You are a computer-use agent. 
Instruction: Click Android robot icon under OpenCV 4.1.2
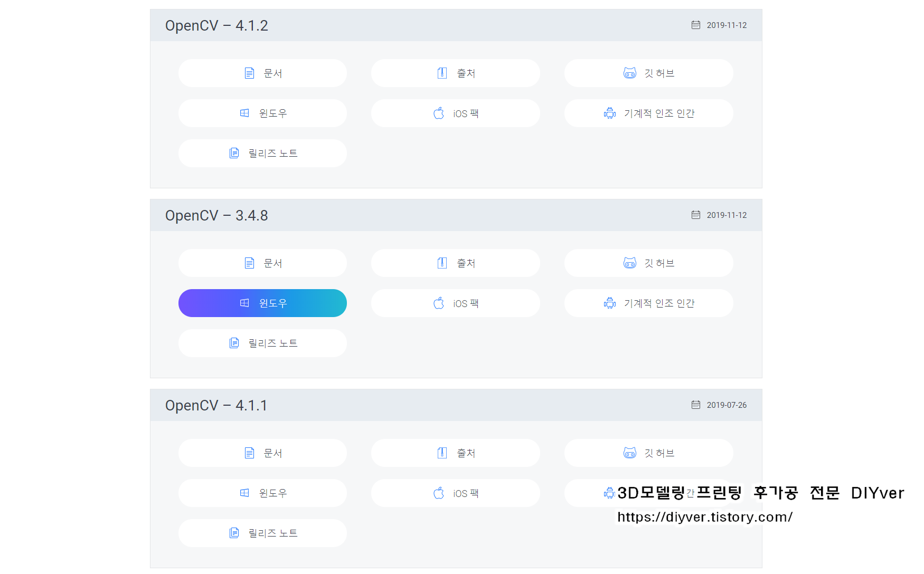pyautogui.click(x=610, y=113)
